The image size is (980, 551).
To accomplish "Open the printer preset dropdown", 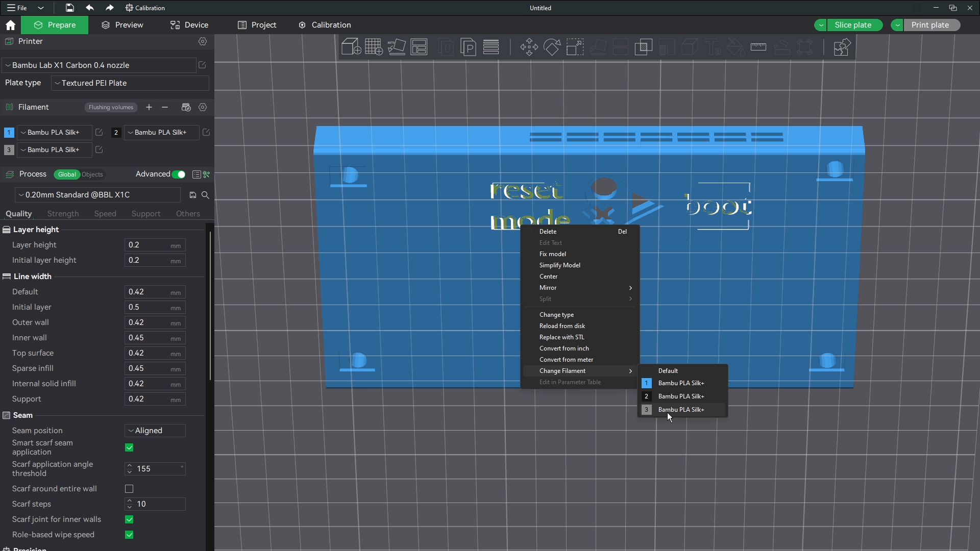I will [x=100, y=65].
